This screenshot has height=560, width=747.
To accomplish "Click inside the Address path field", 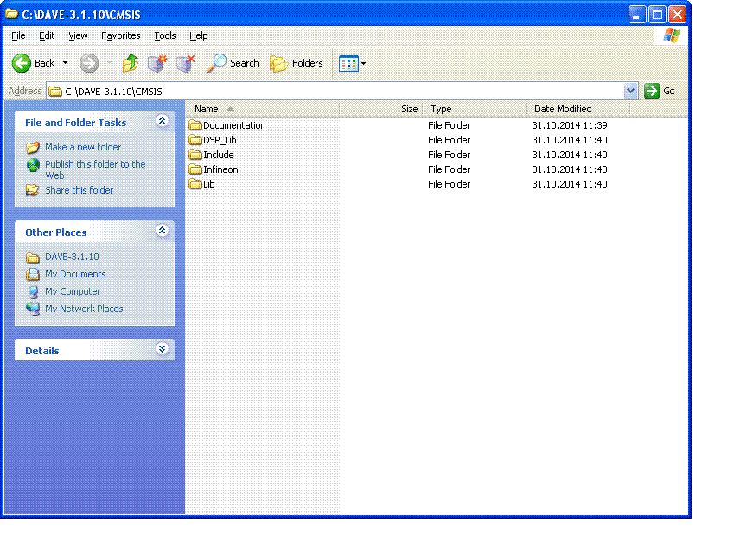I will 342,91.
